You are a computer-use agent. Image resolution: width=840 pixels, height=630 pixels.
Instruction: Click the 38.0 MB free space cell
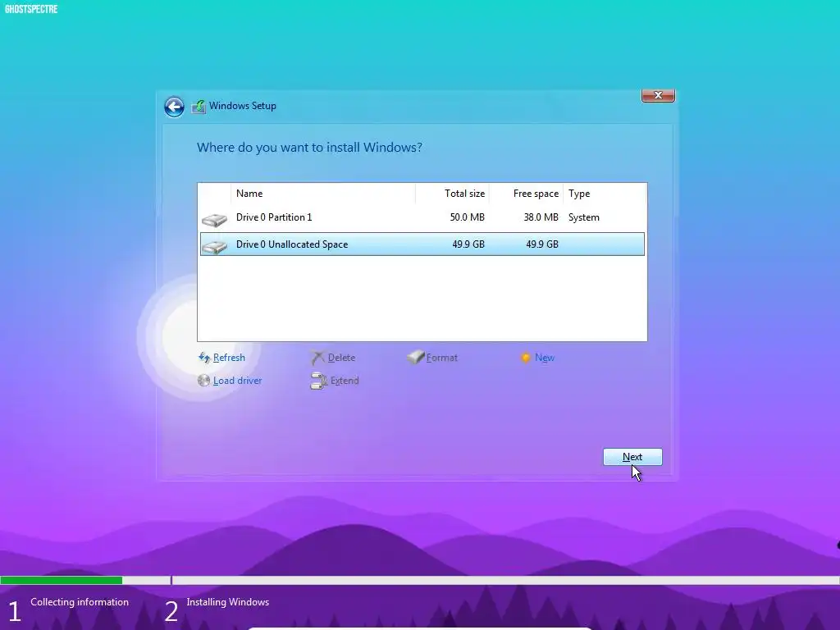click(541, 217)
